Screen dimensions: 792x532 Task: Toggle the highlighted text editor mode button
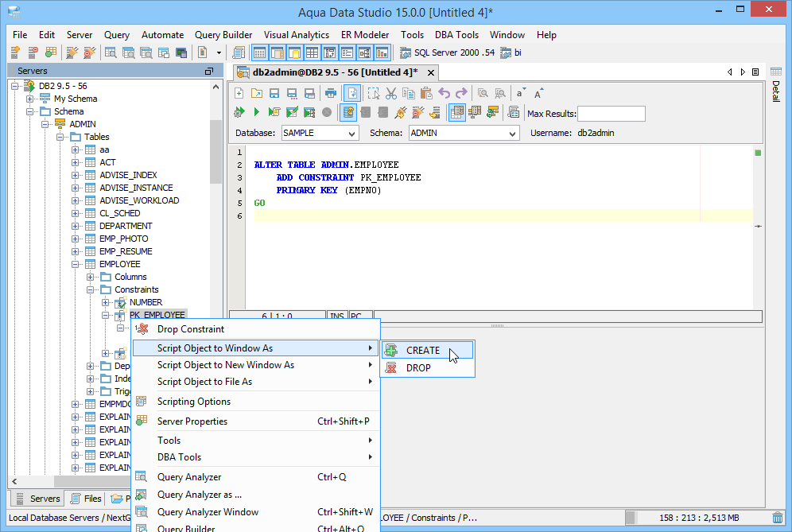(x=353, y=93)
